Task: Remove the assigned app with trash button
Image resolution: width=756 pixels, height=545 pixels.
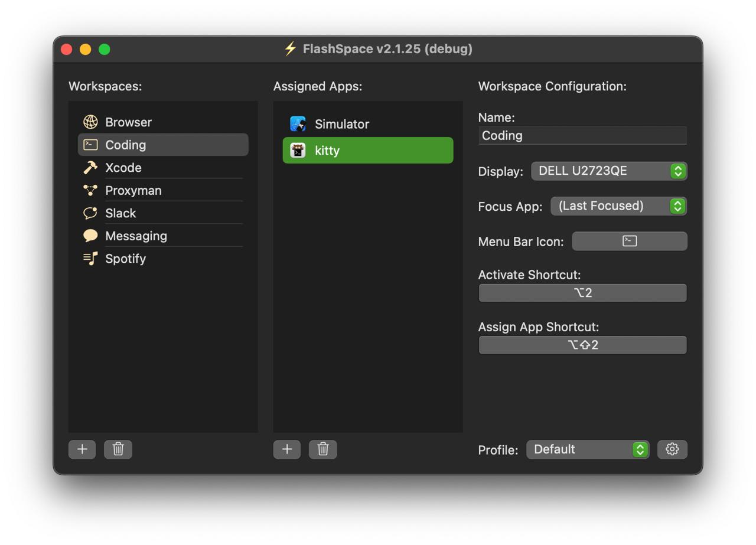Action: (x=323, y=449)
